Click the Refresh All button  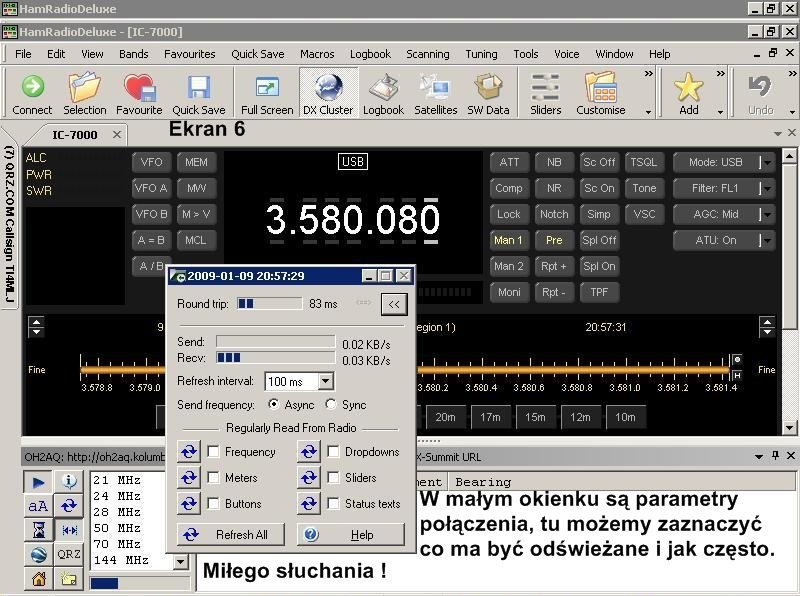[x=231, y=534]
